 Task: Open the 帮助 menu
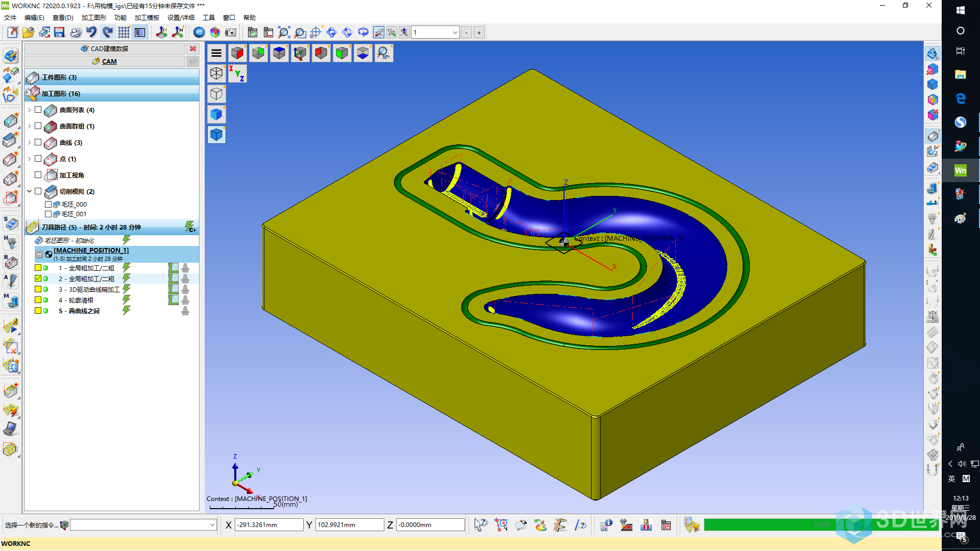click(x=249, y=17)
